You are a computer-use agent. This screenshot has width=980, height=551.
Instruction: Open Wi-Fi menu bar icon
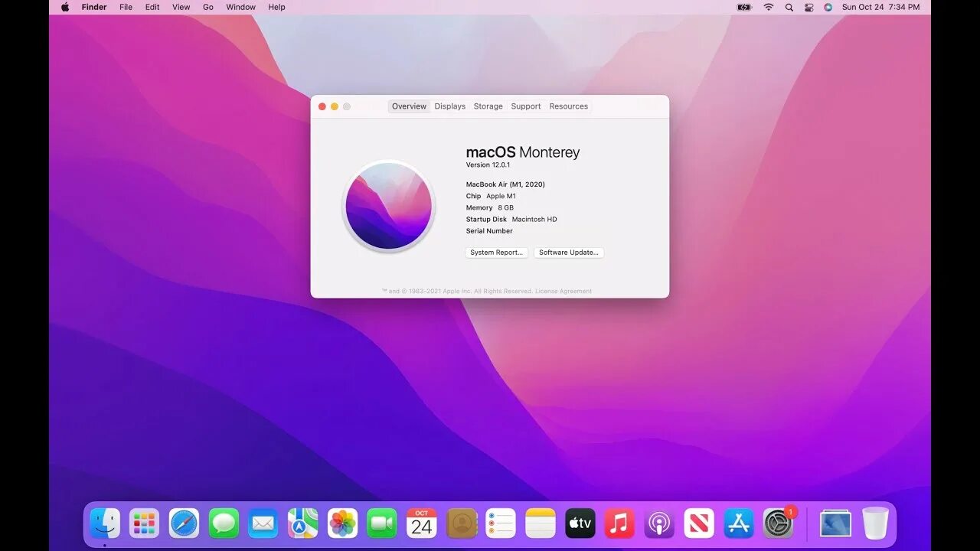coord(768,7)
